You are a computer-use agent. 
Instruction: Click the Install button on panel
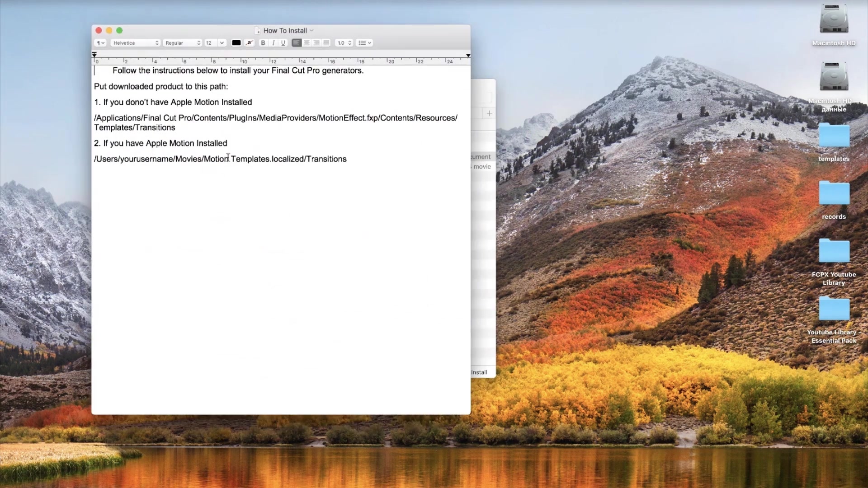pos(479,372)
